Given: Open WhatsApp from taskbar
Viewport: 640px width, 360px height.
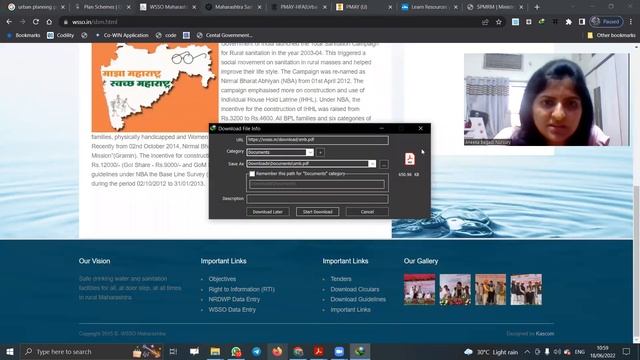Looking at the screenshot, I should pyautogui.click(x=236, y=351).
